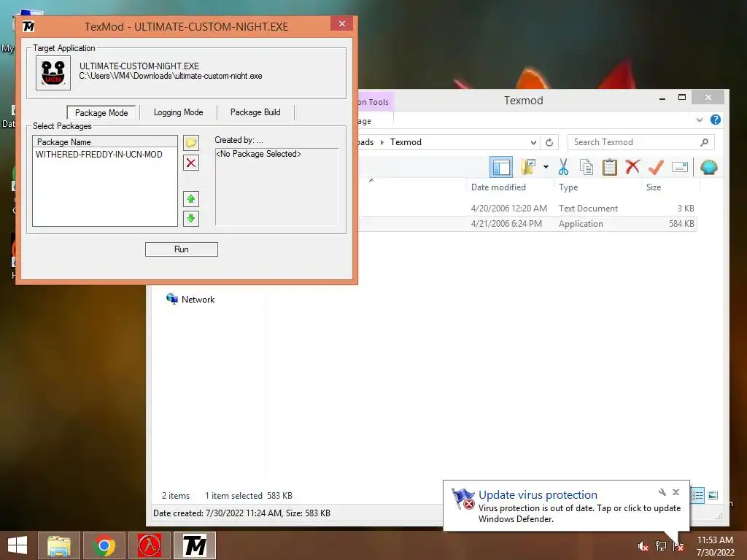Switch to the Package Build tab
The height and width of the screenshot is (560, 747).
(255, 112)
